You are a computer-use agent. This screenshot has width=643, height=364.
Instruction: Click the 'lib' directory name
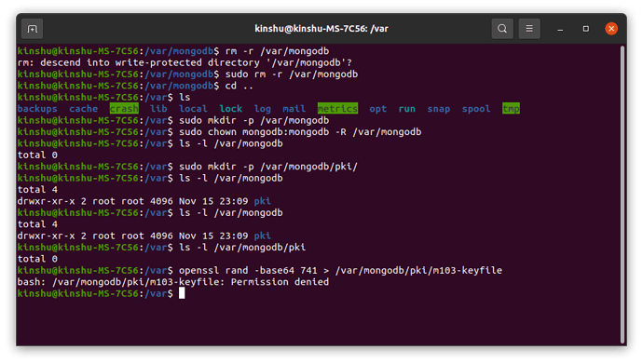[x=158, y=109]
